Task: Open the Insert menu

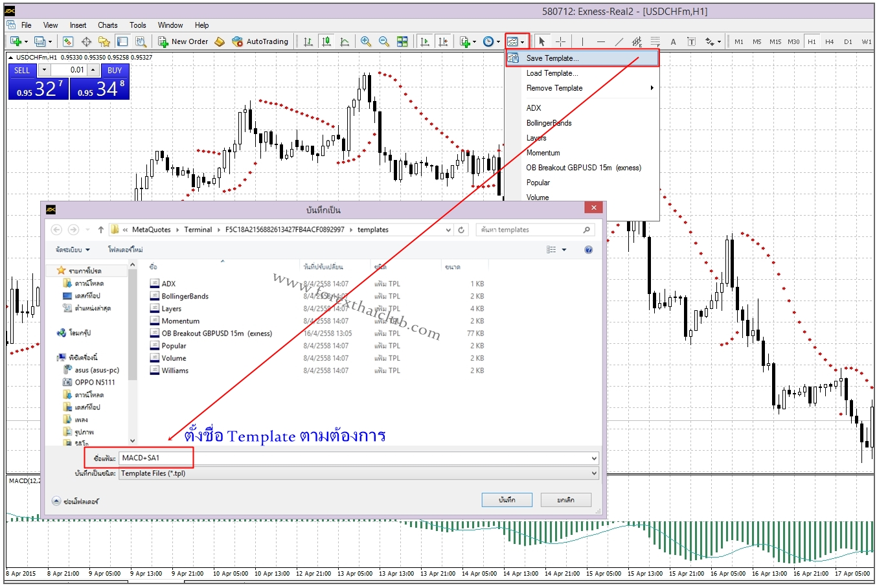Action: pos(78,25)
